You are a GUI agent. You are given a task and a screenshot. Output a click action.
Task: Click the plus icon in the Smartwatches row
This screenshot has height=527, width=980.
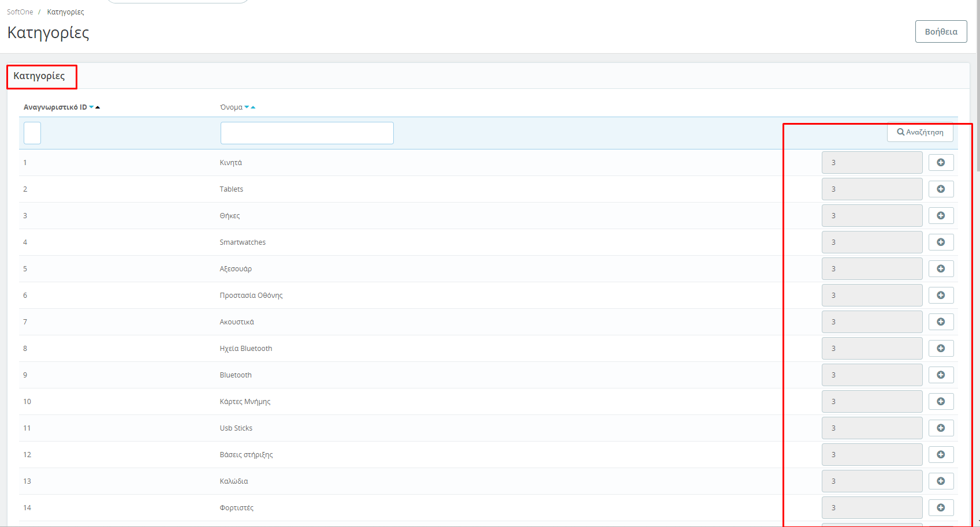tap(941, 242)
